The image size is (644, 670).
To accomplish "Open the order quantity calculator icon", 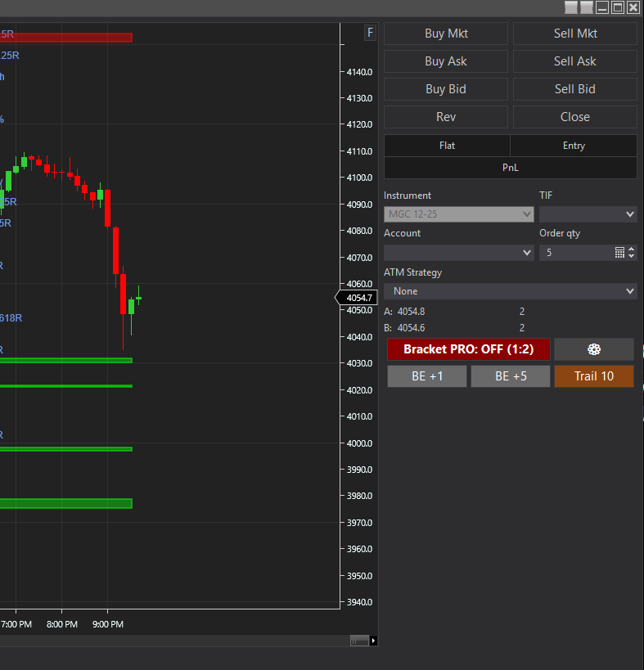I will point(619,253).
